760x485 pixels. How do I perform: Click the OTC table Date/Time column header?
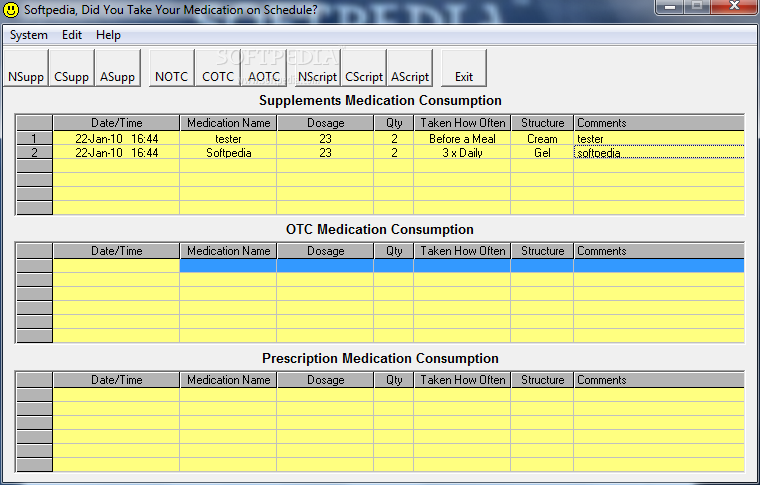116,251
